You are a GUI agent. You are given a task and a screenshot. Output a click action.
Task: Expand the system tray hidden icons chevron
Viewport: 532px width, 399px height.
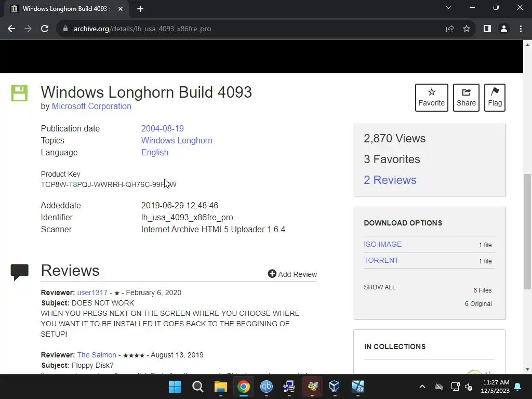tap(422, 387)
